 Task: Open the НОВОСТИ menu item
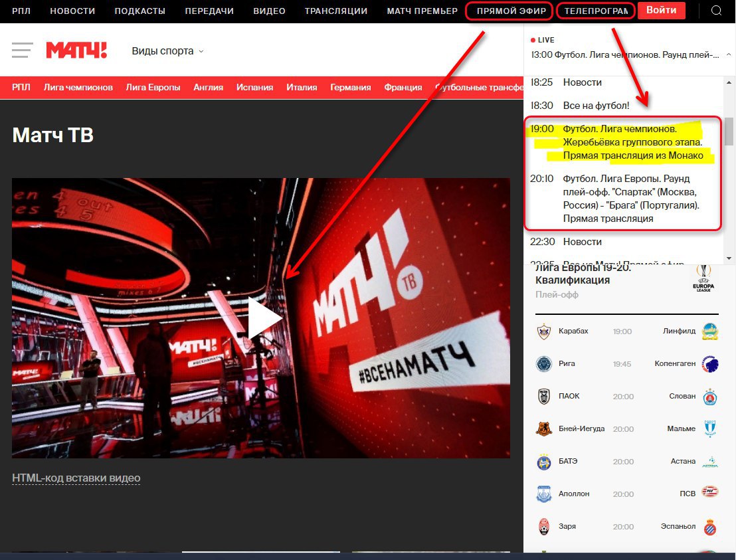click(72, 11)
